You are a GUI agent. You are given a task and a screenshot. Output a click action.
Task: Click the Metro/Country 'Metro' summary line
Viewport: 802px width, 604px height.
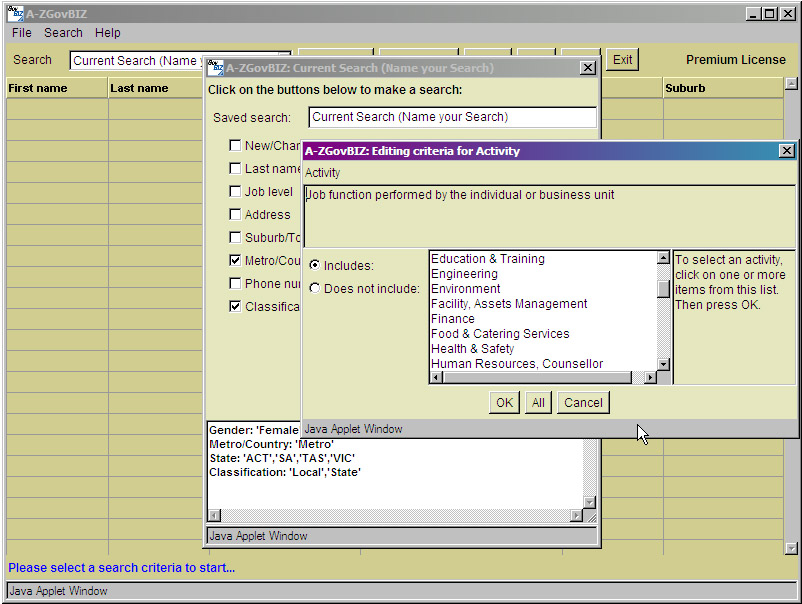pos(272,444)
